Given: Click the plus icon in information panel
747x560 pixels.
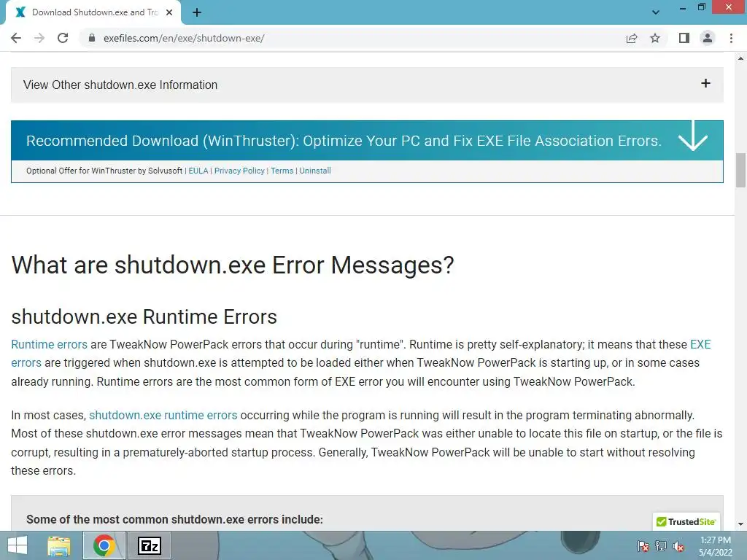Looking at the screenshot, I should (x=705, y=83).
